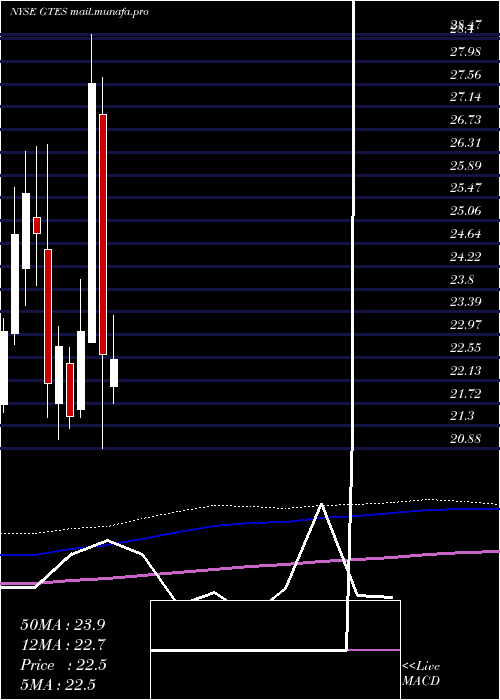Click the 22.55 price value
Viewport: 500px width, 700px height.
(x=466, y=347)
